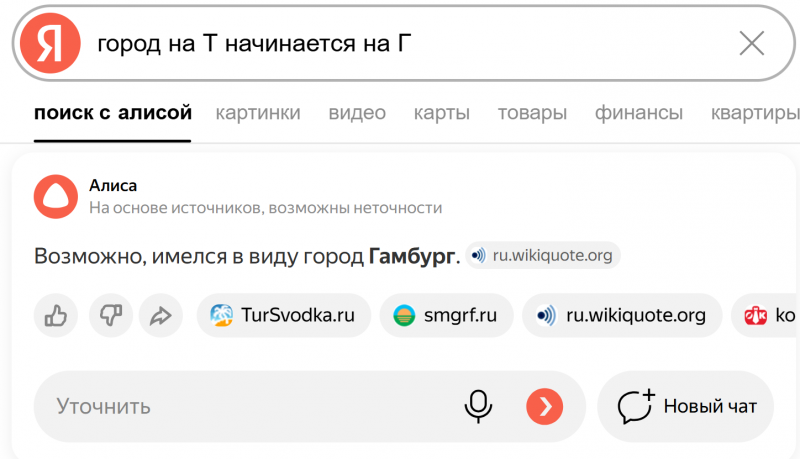Open the картинки tab
The image size is (800, 459).
coord(258,113)
